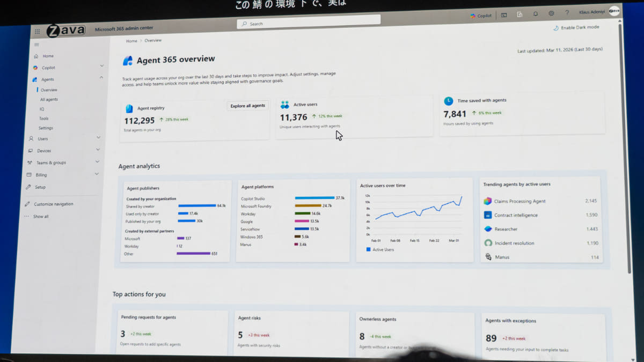Open Copilot in the top bar
644x362 pixels.
481,16
